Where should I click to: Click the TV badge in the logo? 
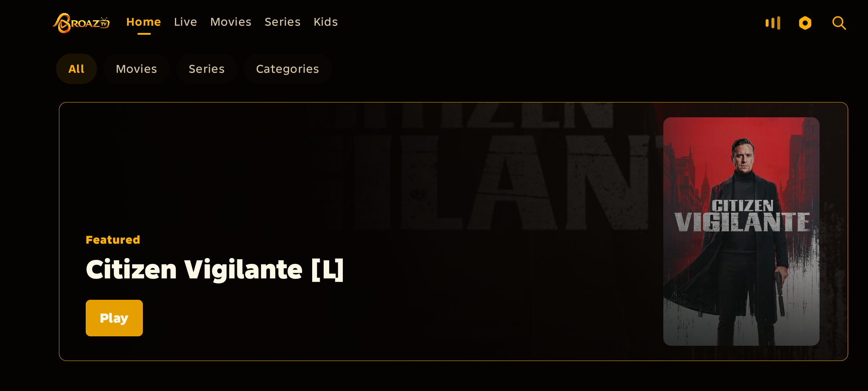(105, 23)
